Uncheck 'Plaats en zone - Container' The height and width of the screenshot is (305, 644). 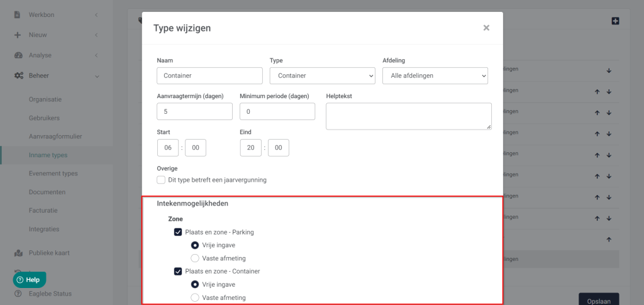(x=178, y=271)
